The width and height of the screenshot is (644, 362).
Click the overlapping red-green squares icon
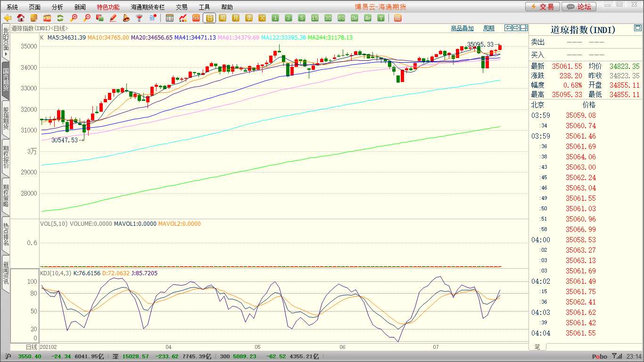(x=99, y=18)
